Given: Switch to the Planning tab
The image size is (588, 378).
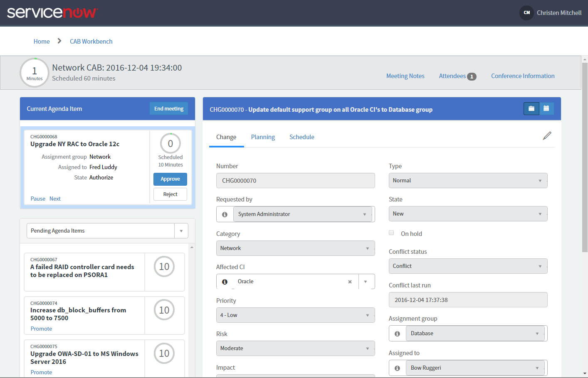Looking at the screenshot, I should click(x=263, y=137).
